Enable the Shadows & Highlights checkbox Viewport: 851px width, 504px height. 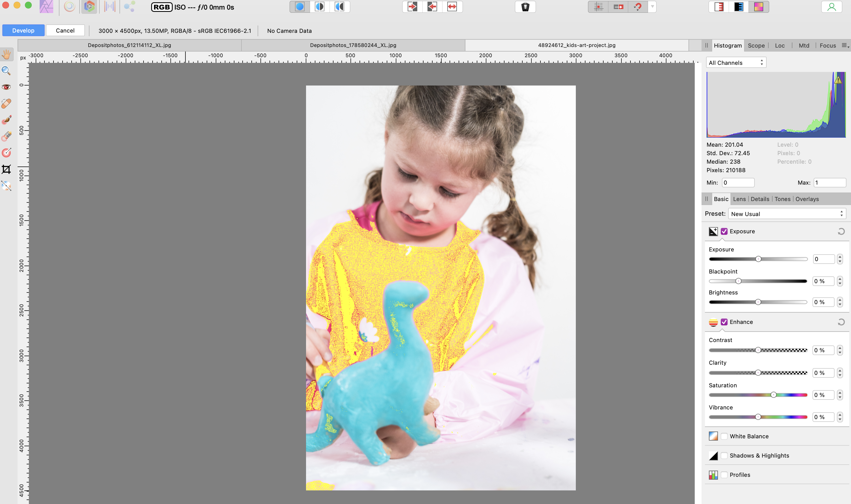click(724, 456)
